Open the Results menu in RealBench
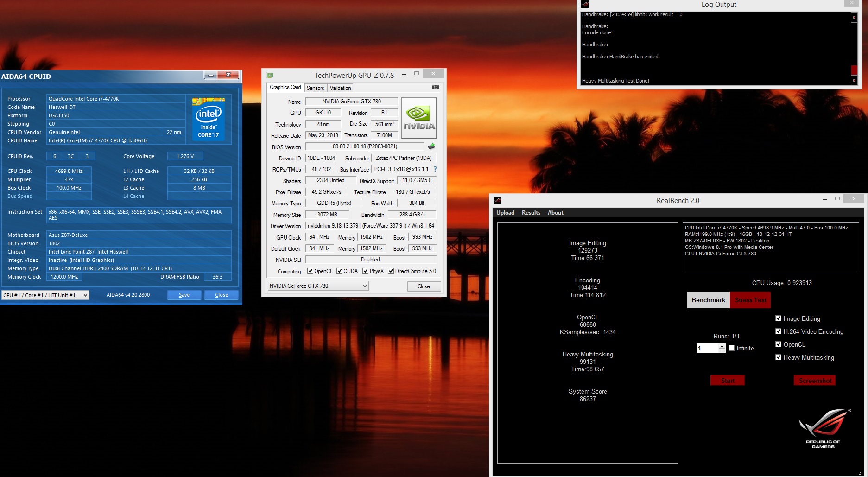This screenshot has height=477, width=868. [x=531, y=213]
